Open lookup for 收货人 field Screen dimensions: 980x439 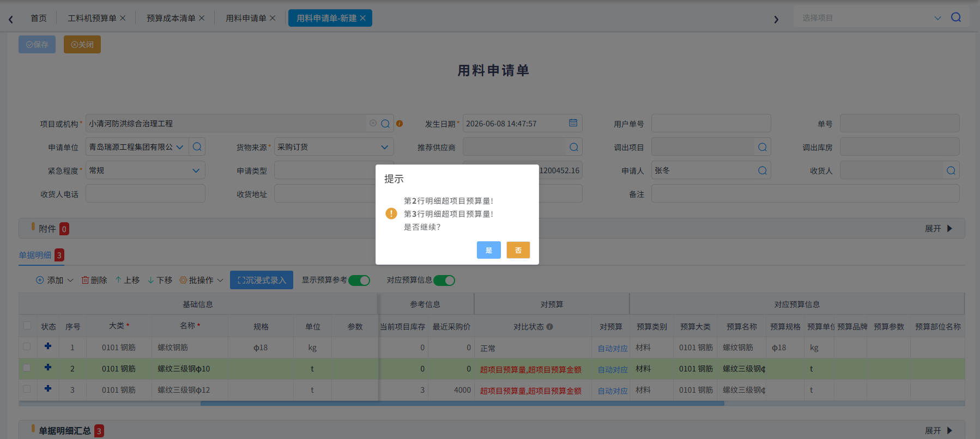(951, 170)
